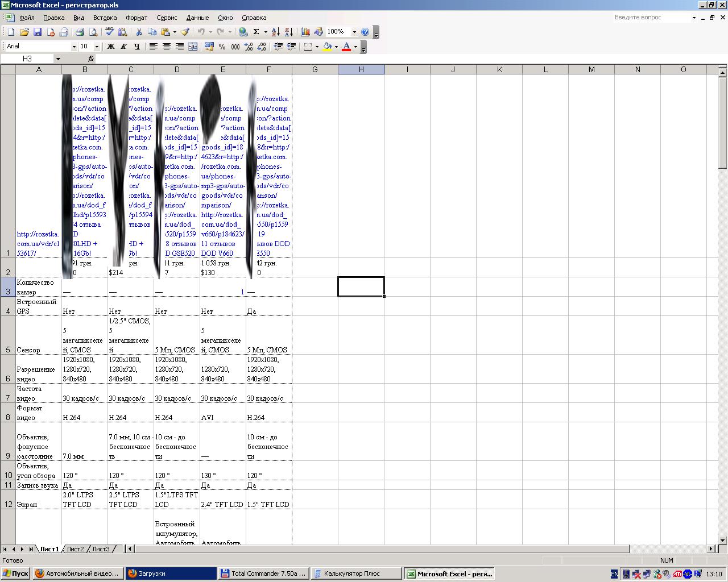
Task: Open the Name Box dropdown arrow
Action: click(x=58, y=59)
